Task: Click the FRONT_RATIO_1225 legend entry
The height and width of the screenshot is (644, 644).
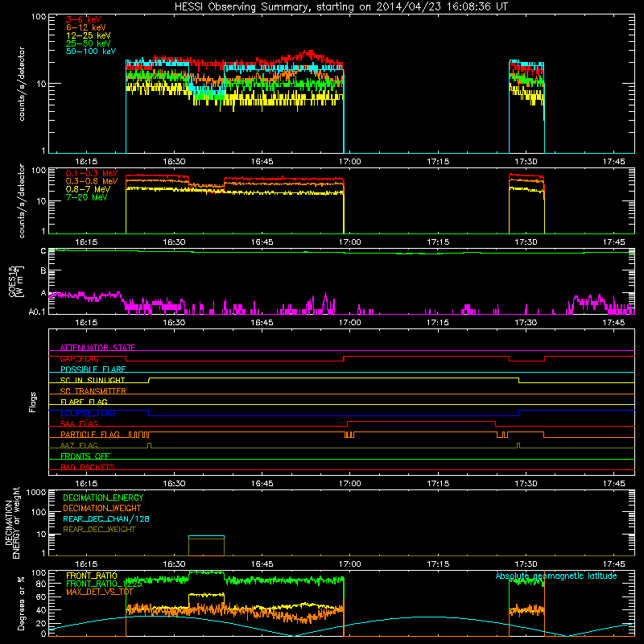Action: pyautogui.click(x=104, y=584)
